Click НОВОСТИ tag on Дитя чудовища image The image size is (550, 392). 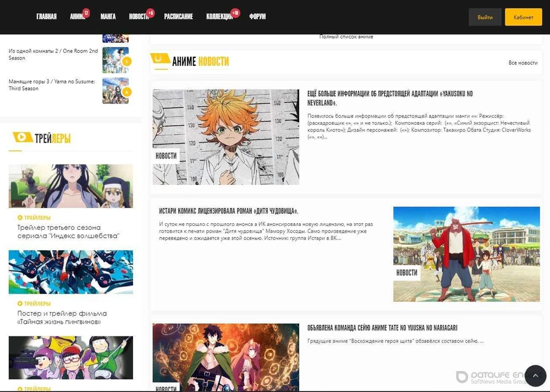click(407, 273)
